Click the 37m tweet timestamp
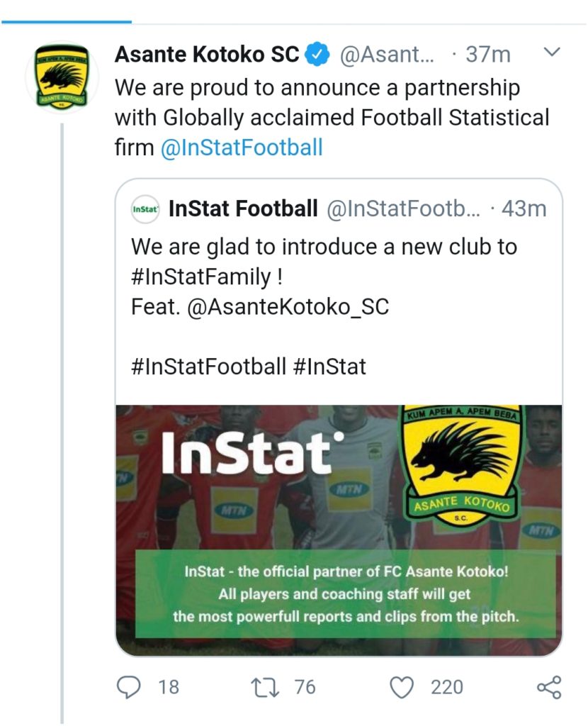Viewport: 588px width, 726px height. [x=488, y=55]
